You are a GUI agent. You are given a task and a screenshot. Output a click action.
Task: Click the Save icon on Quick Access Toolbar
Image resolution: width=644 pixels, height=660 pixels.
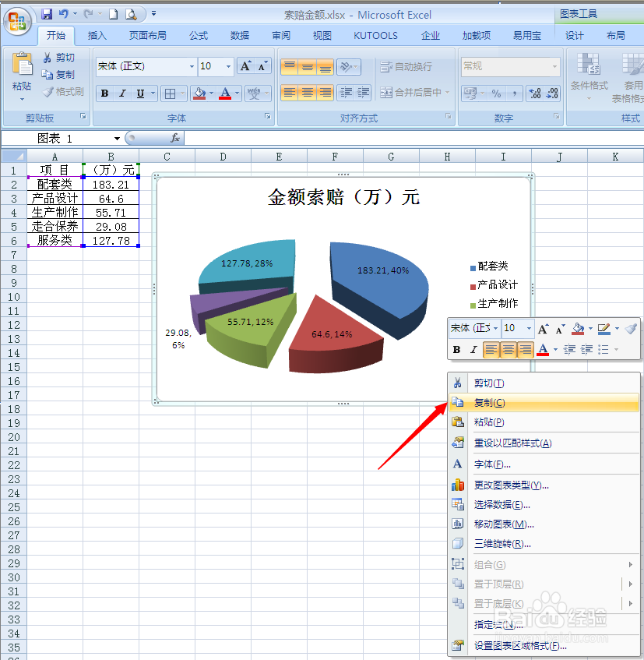[47, 14]
